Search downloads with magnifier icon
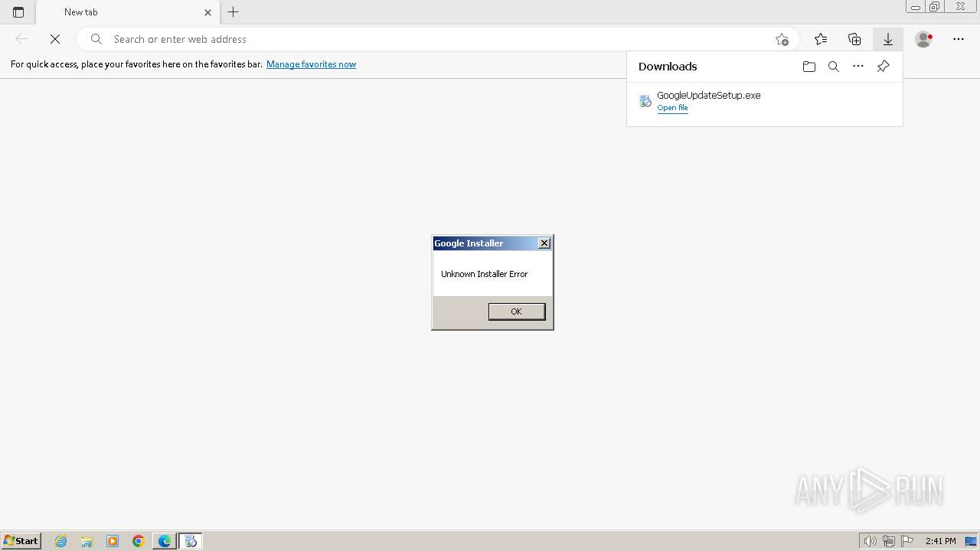The image size is (980, 551). [x=834, y=67]
